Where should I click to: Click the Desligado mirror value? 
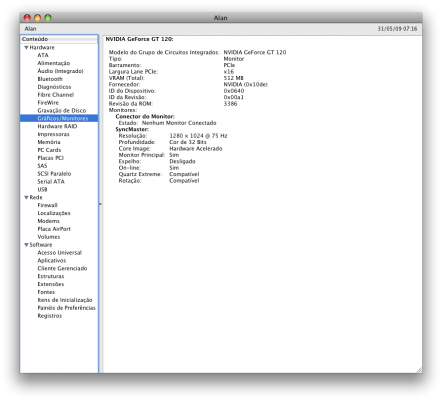(x=182, y=162)
